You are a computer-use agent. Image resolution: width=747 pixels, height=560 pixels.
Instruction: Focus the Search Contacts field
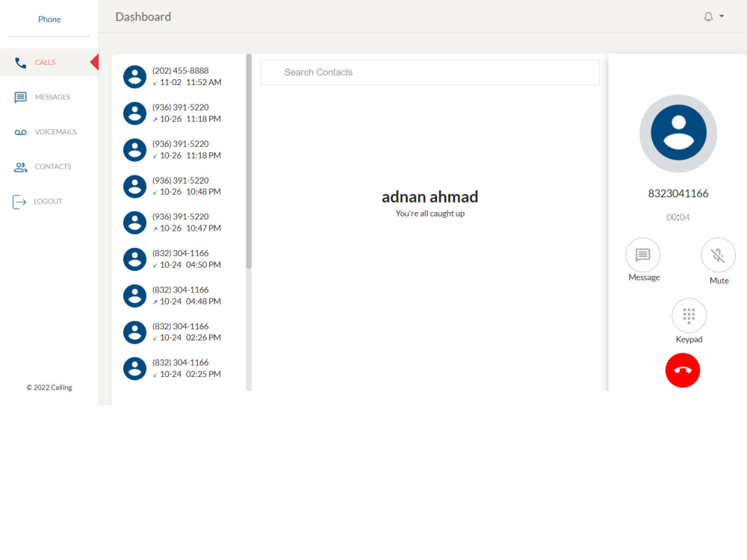click(430, 72)
